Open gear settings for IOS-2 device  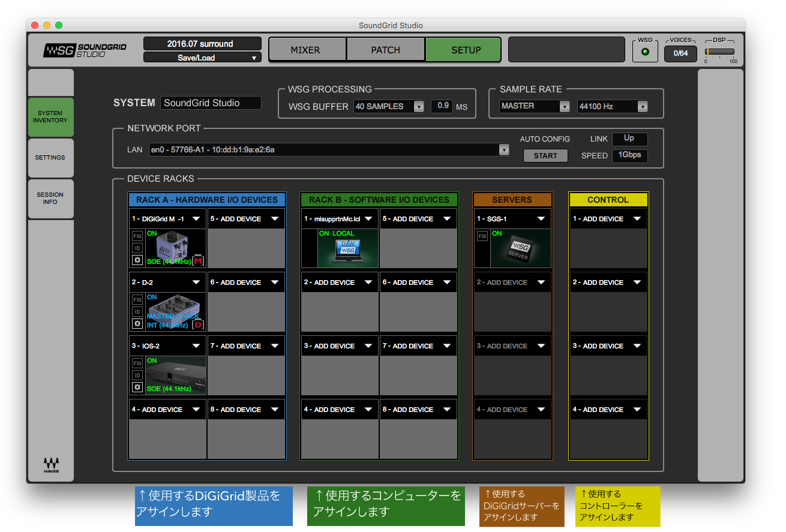137,387
